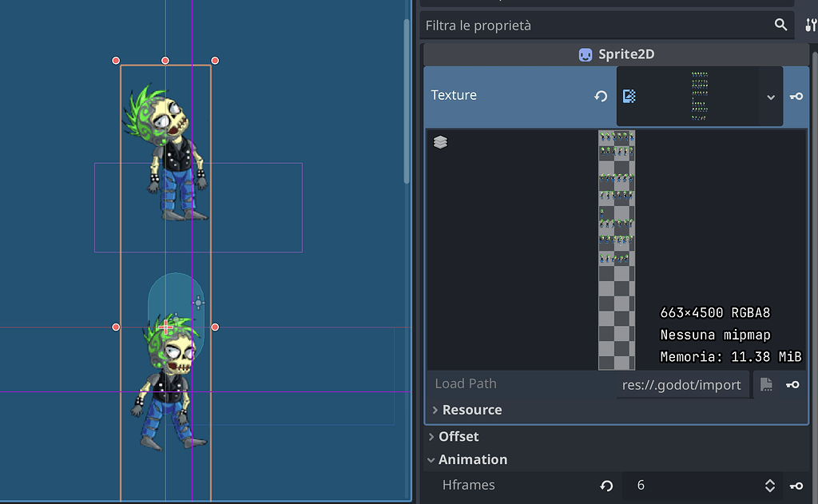This screenshot has height=504, width=818.
Task: Click the file icon next to the Load Path field
Action: pyautogui.click(x=766, y=384)
